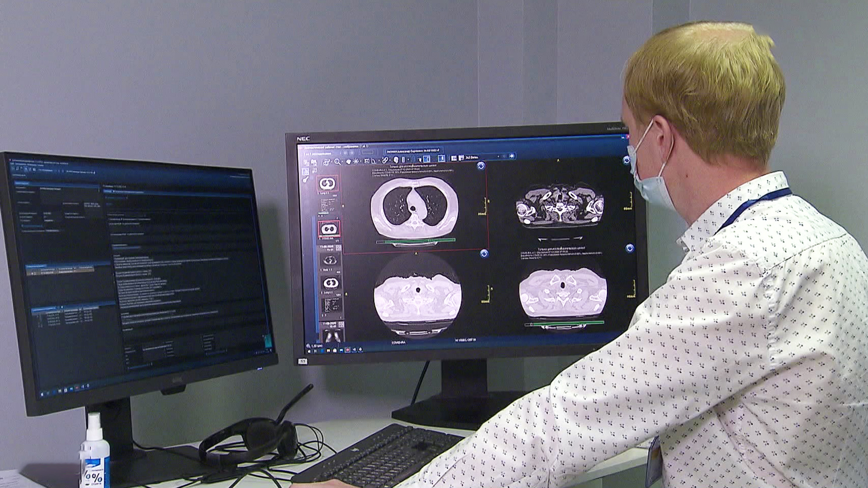Click the multi-circle icon left of magnifier
This screenshot has width=868, height=488.
(x=327, y=162)
